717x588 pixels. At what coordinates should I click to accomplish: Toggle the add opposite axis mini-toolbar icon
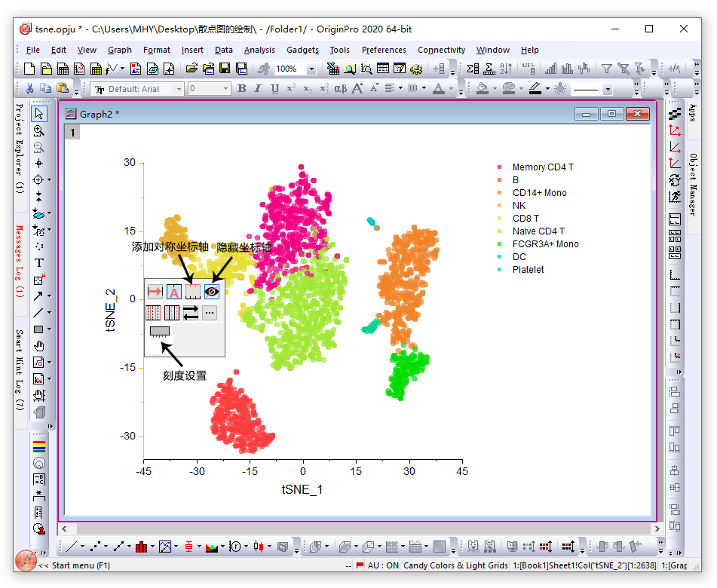tap(192, 291)
